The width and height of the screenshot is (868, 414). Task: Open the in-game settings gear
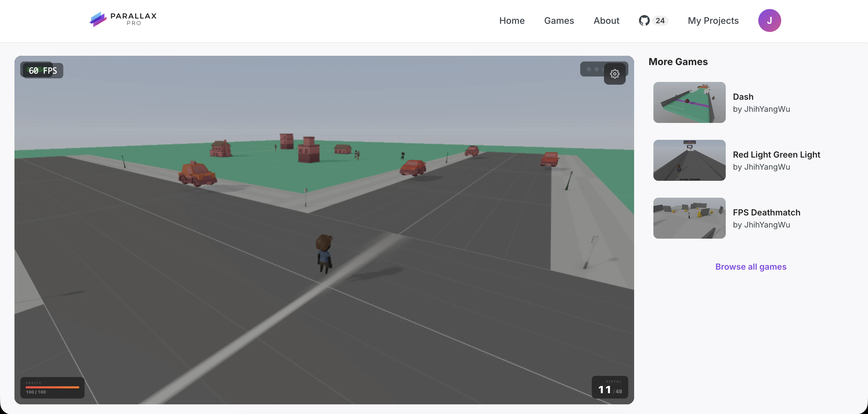click(x=615, y=74)
